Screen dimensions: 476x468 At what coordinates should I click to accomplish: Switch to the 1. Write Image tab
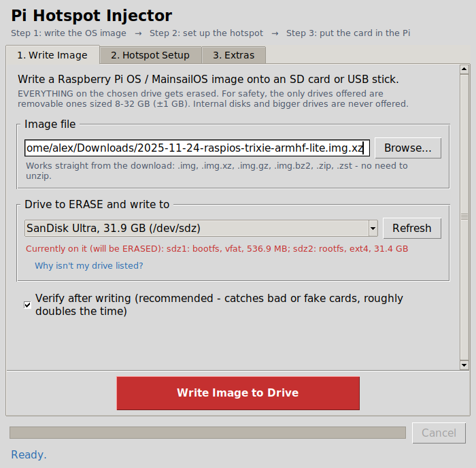point(52,55)
